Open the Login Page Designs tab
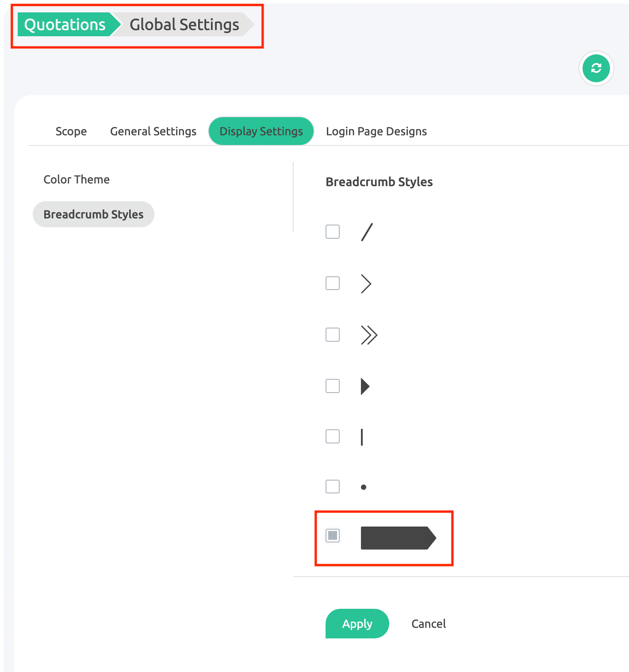Image resolution: width=629 pixels, height=672 pixels. click(376, 131)
